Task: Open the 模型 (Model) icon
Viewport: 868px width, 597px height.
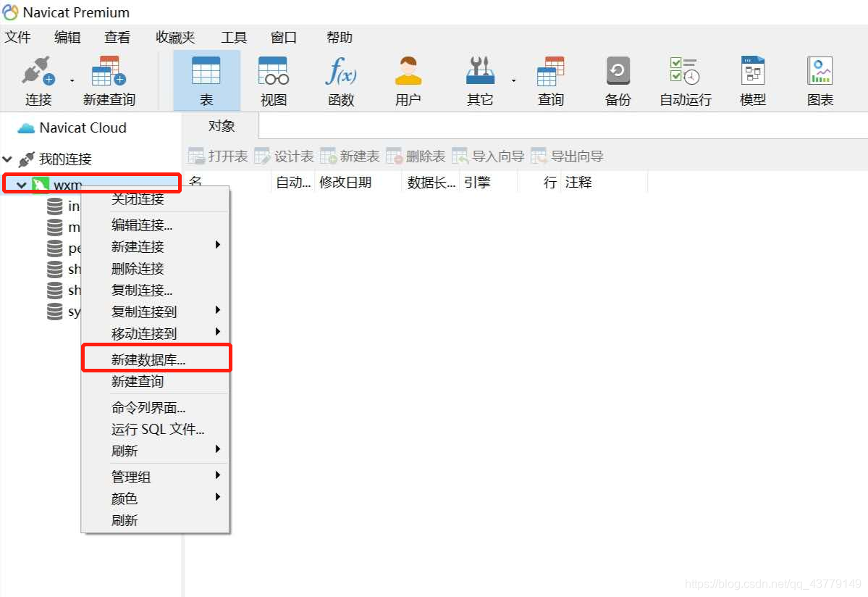Action: tap(752, 78)
